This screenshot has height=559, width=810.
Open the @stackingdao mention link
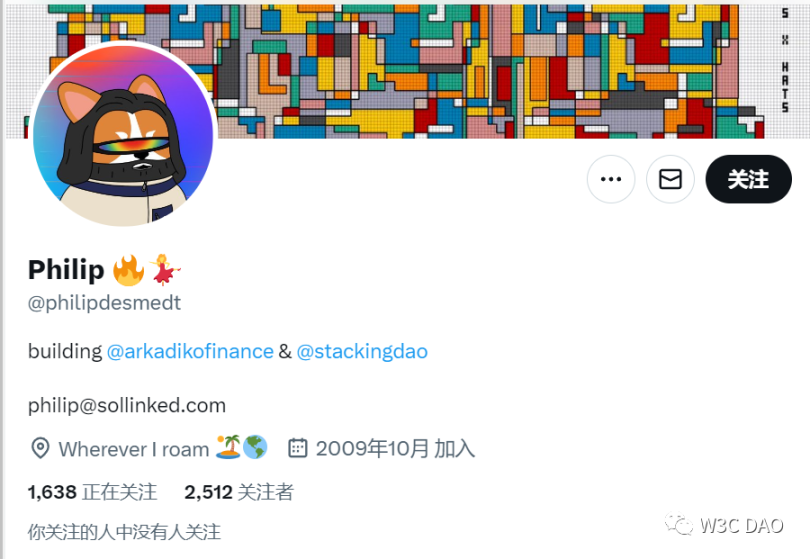pos(362,351)
